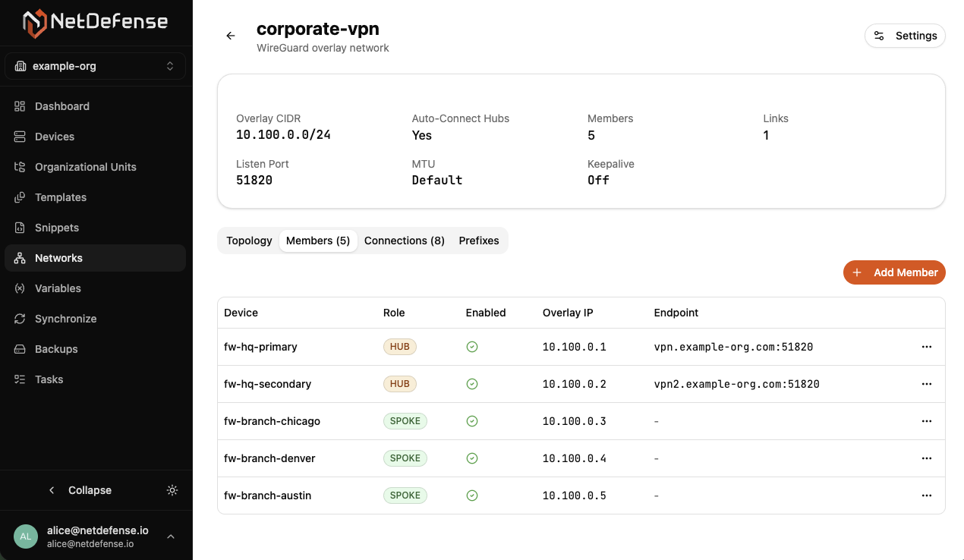The width and height of the screenshot is (964, 560).
Task: Toggle enabled status for fw-branch-chicago
Action: point(471,421)
